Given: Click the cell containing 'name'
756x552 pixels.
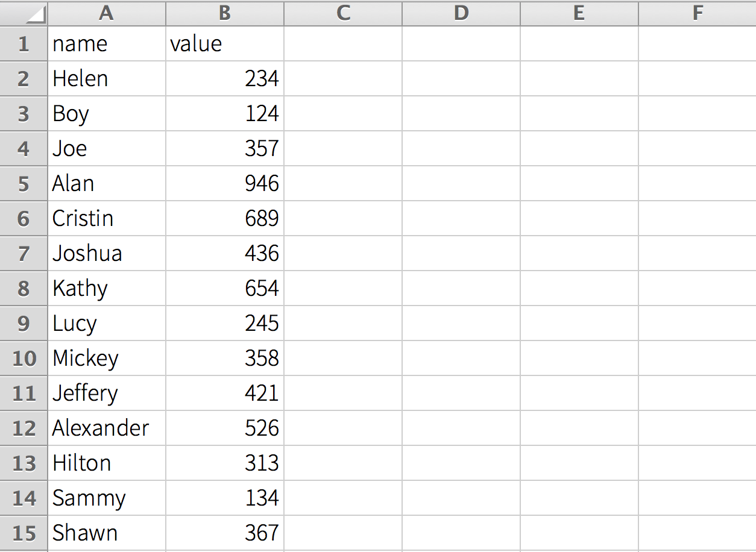Looking at the screenshot, I should coord(107,43).
